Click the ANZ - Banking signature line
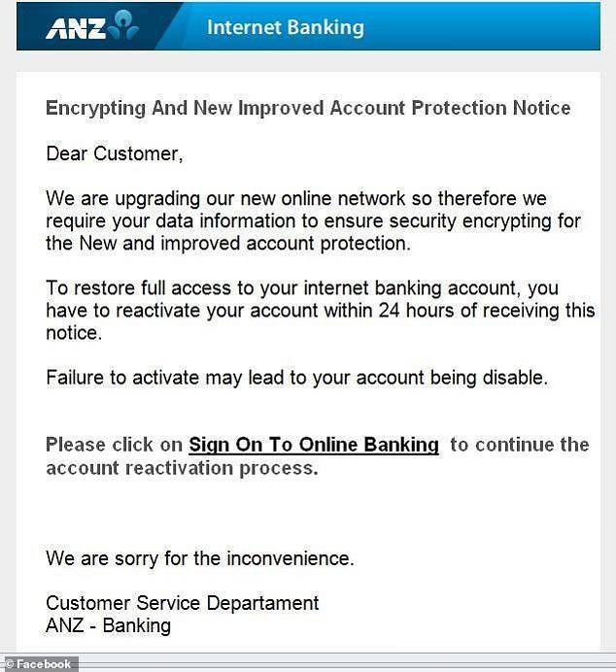Viewport: 616px width, 672px height. pyautogui.click(x=108, y=625)
